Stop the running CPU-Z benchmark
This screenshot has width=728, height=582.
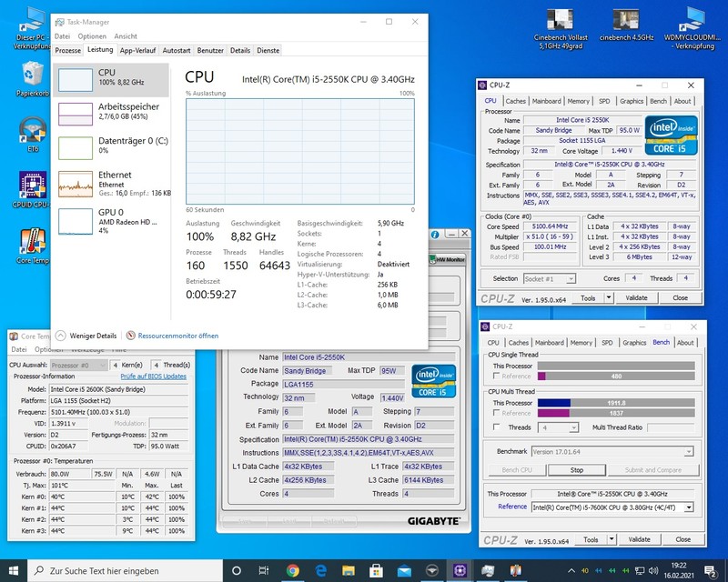click(577, 470)
